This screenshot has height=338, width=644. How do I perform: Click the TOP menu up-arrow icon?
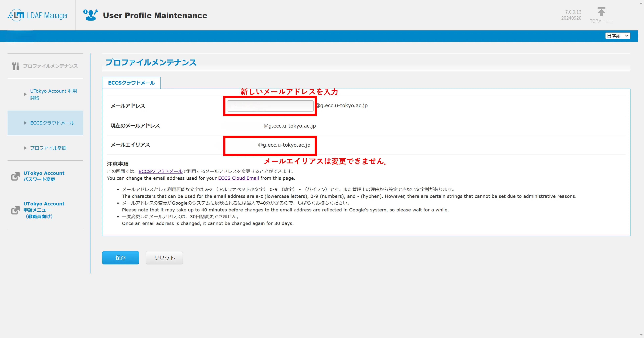(x=601, y=12)
